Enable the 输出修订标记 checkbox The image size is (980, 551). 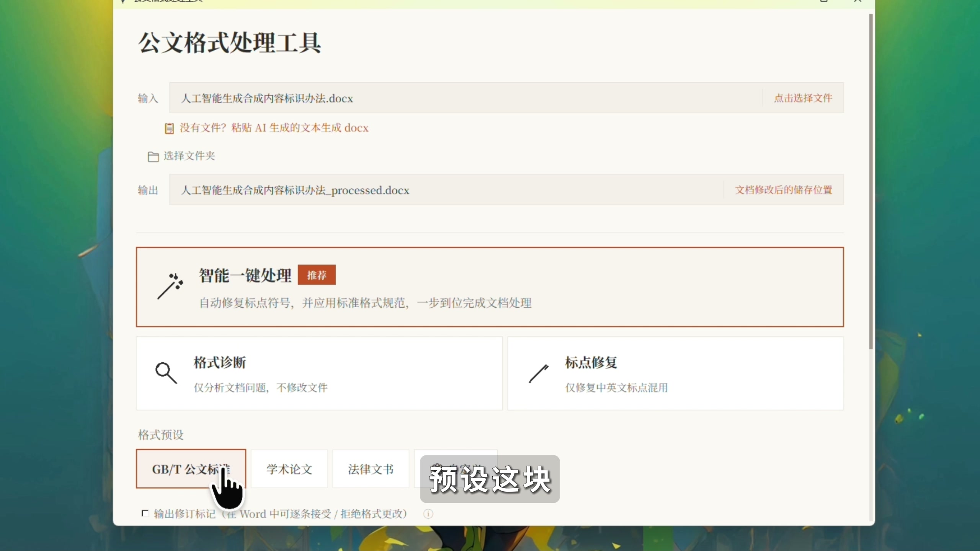(145, 513)
